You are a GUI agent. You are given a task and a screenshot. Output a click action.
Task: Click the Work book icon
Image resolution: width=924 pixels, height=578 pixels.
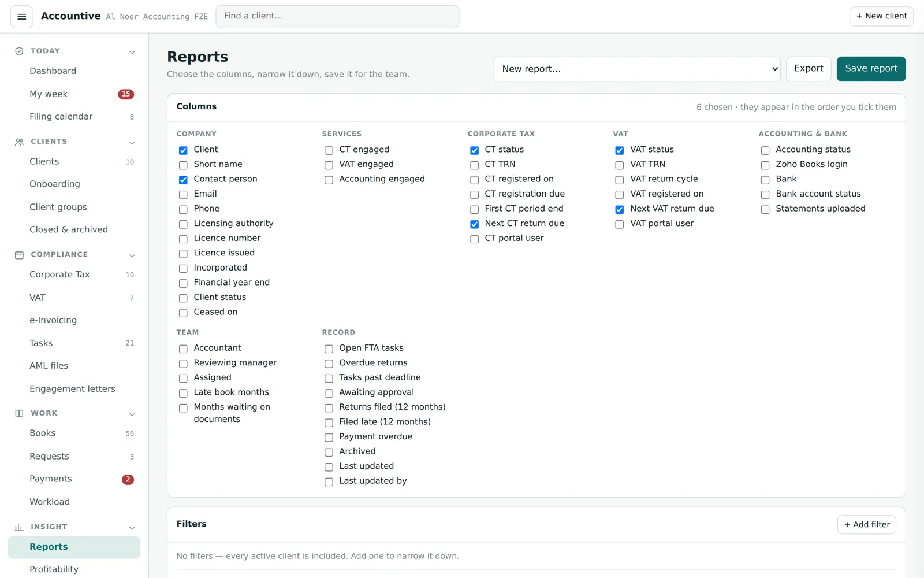pyautogui.click(x=19, y=413)
